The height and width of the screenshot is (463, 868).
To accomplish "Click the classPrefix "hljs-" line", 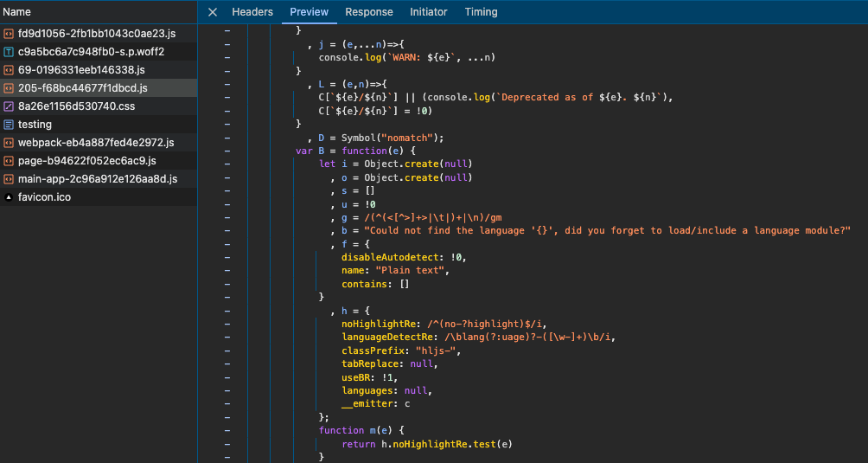I will point(401,350).
